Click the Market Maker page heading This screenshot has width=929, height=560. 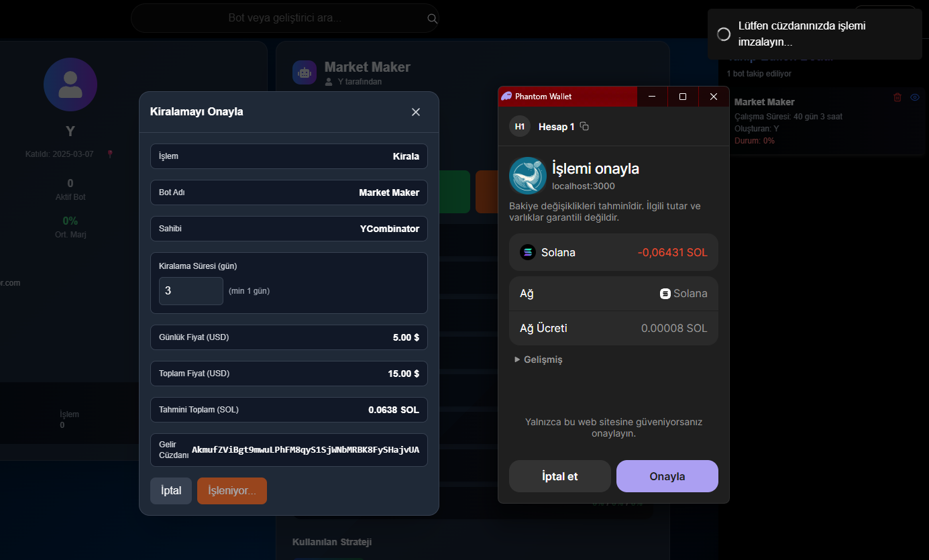pos(368,67)
